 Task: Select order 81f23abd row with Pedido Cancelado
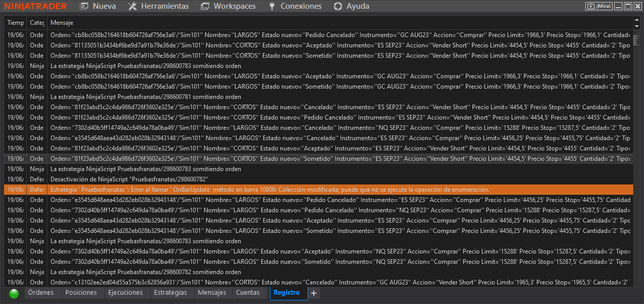(x=318, y=117)
